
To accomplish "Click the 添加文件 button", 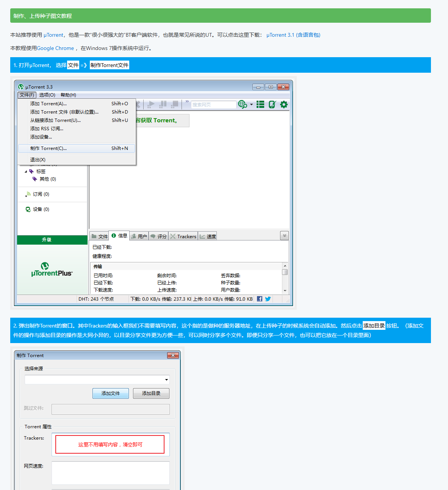I will (111, 393).
